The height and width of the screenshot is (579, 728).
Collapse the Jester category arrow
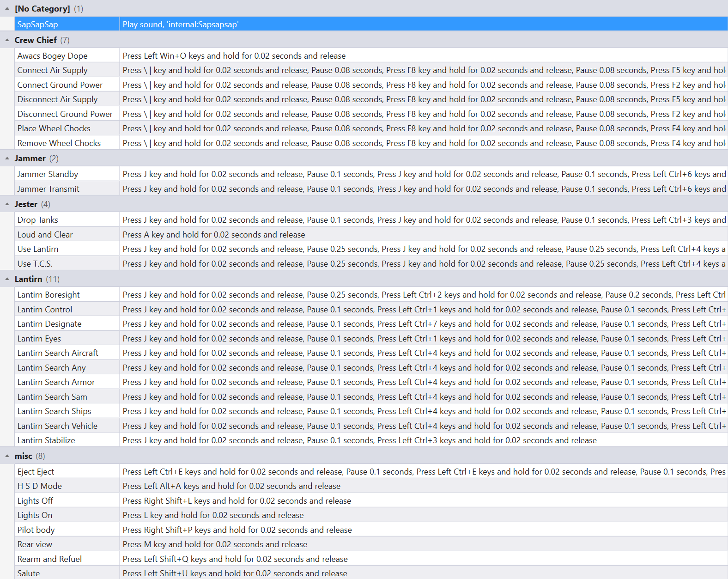[x=7, y=204]
